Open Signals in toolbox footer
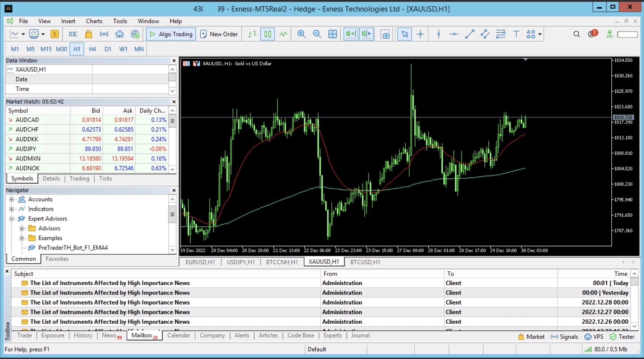This screenshot has width=644, height=359. tap(564, 337)
